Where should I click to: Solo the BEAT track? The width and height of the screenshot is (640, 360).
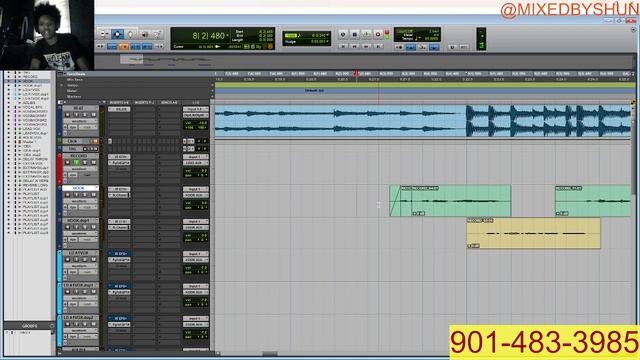pyautogui.click(x=85, y=115)
